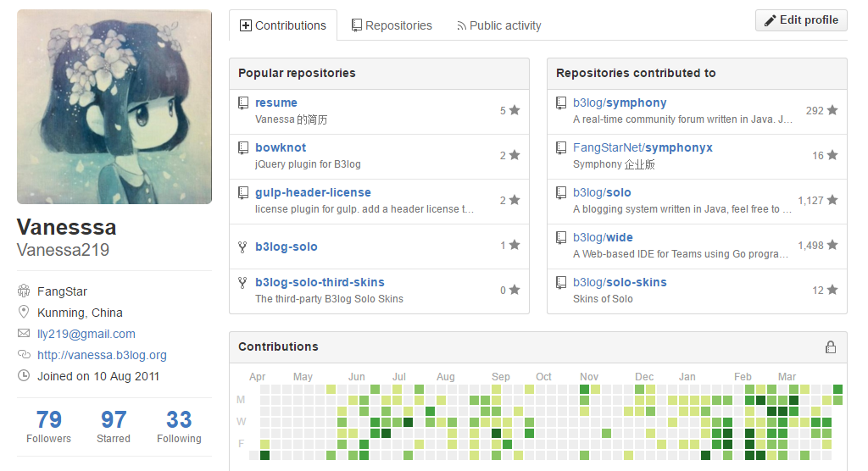Click the repo icon beside FangStarNet/symphonyx
Viewport: 868px width, 471px height.
[561, 148]
